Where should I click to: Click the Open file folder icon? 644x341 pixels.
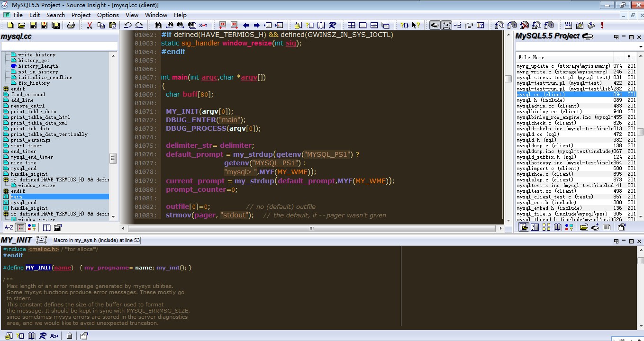21,25
